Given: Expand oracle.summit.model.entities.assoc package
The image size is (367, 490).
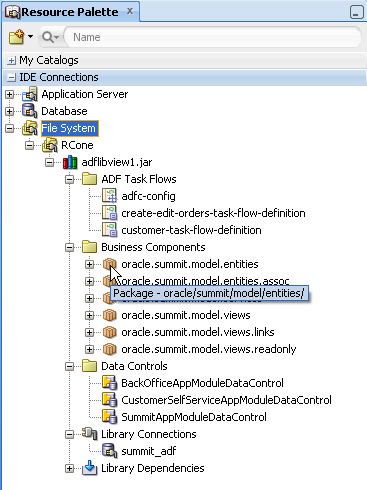Looking at the screenshot, I should [89, 281].
